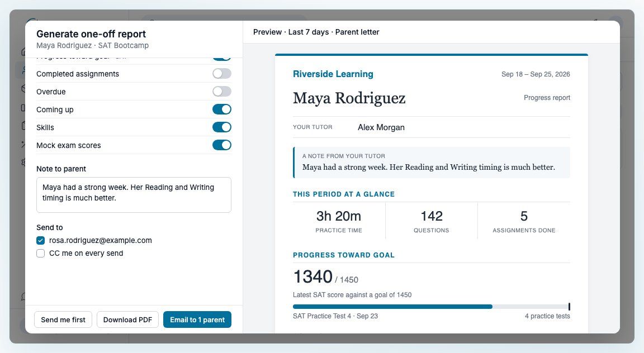Disable the Coming up toggle
Screen dimensions: 644x353
[222, 109]
